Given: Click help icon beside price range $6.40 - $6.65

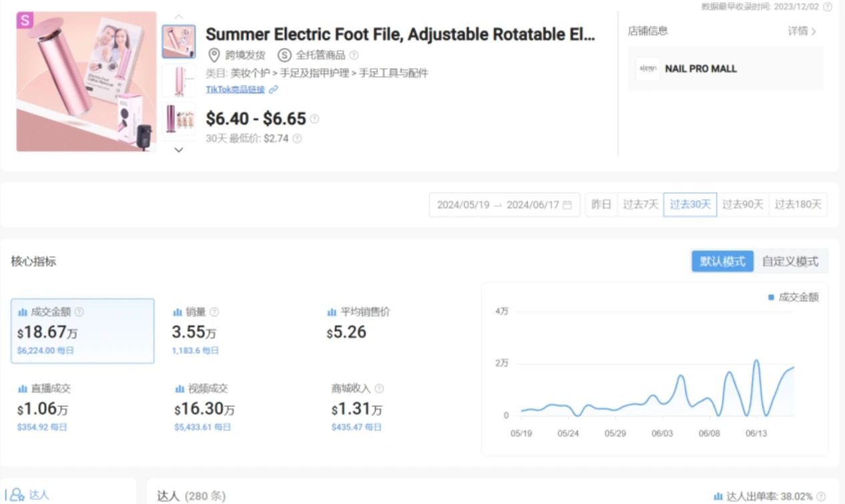Looking at the screenshot, I should (x=314, y=119).
